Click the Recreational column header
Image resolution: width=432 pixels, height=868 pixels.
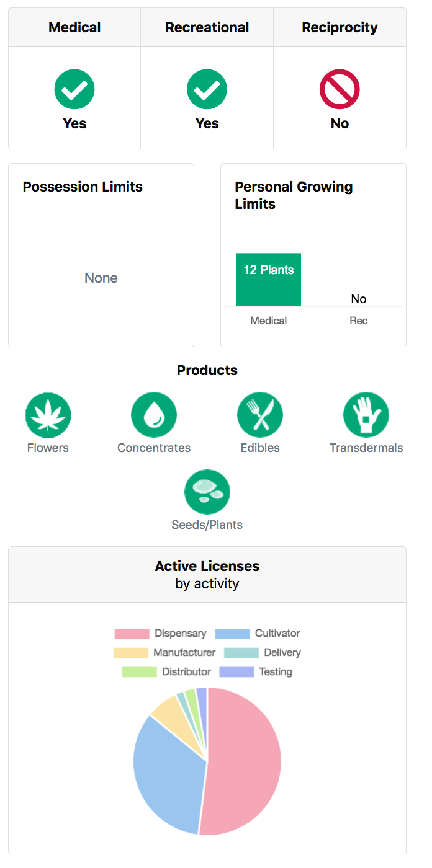tap(207, 27)
